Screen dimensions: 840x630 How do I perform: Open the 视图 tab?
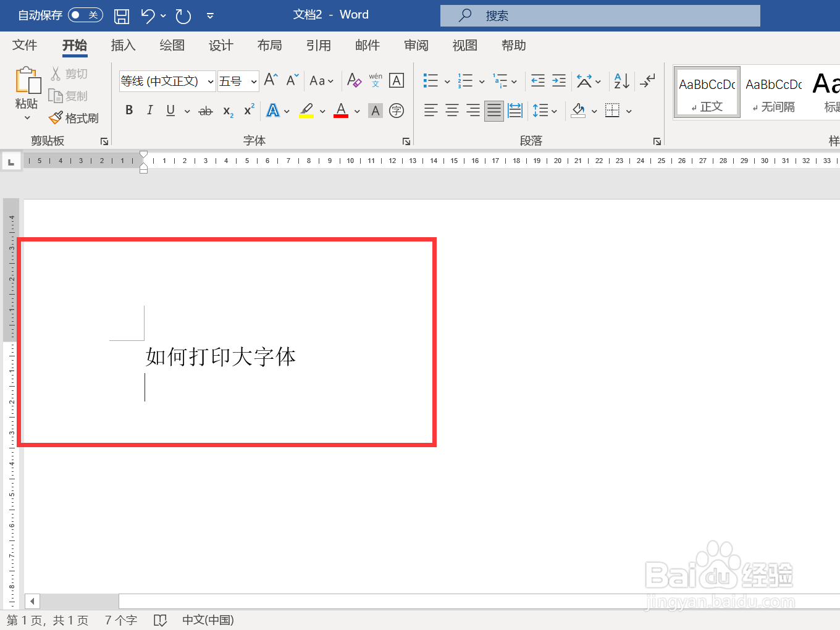click(x=464, y=45)
